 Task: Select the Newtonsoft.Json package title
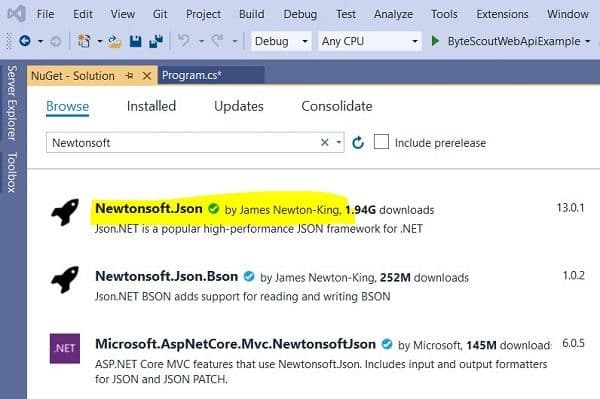click(149, 208)
